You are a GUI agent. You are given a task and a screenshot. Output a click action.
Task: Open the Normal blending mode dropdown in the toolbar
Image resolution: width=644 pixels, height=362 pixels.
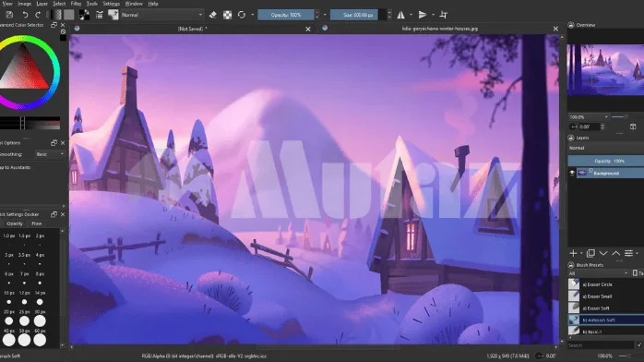pos(161,15)
